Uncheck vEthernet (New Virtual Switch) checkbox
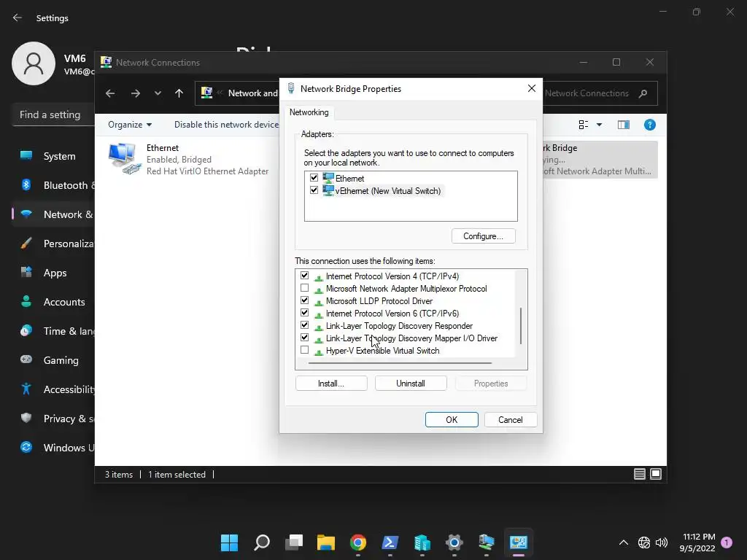 [x=314, y=190]
